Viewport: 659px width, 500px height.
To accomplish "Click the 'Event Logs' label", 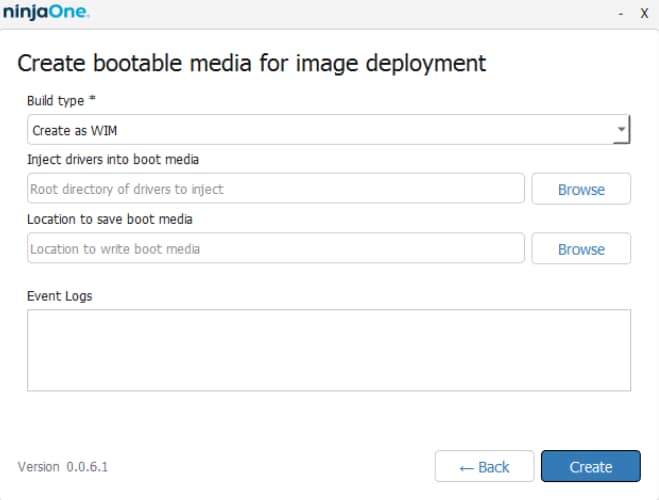I will (59, 296).
